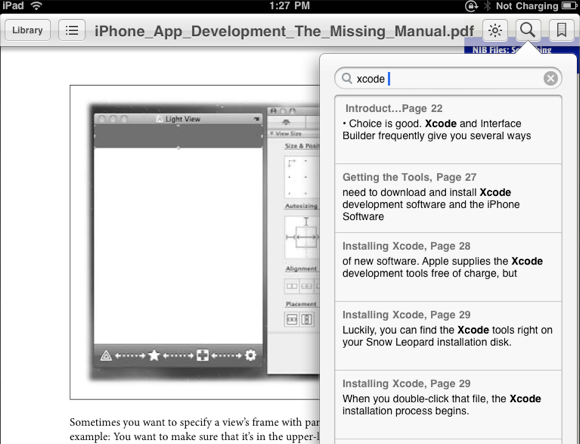This screenshot has width=580, height=444.
Task: Tap the battery status icon
Action: (x=569, y=6)
